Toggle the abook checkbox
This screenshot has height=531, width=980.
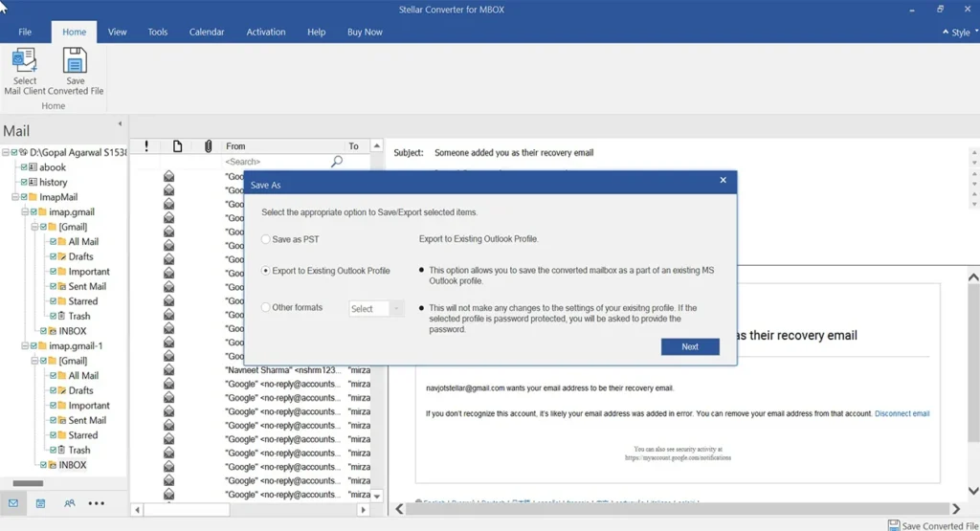click(24, 167)
